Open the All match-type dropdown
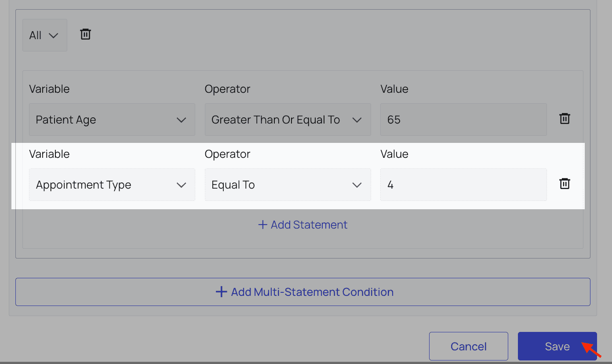 [x=44, y=35]
